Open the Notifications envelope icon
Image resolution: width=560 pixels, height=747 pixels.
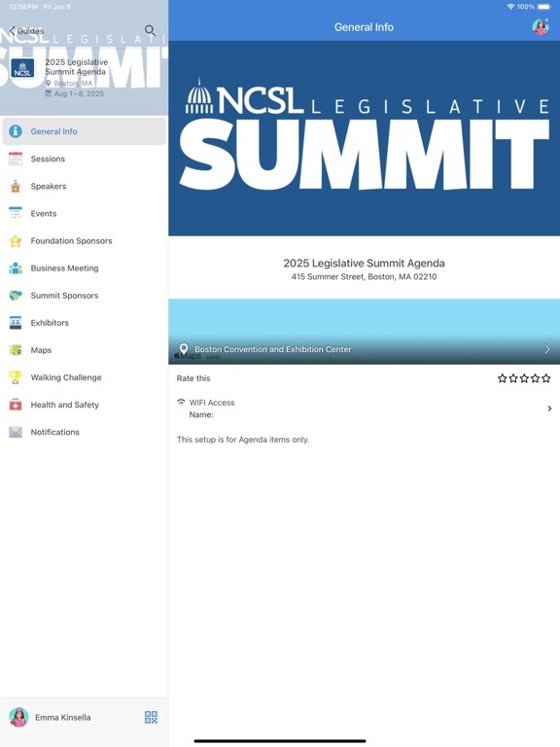click(x=16, y=432)
